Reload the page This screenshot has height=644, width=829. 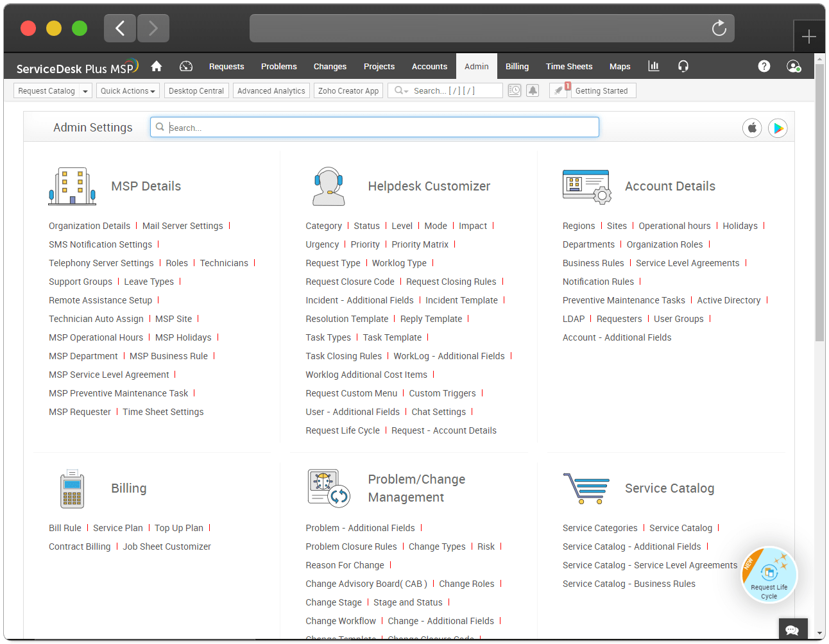coord(719,28)
